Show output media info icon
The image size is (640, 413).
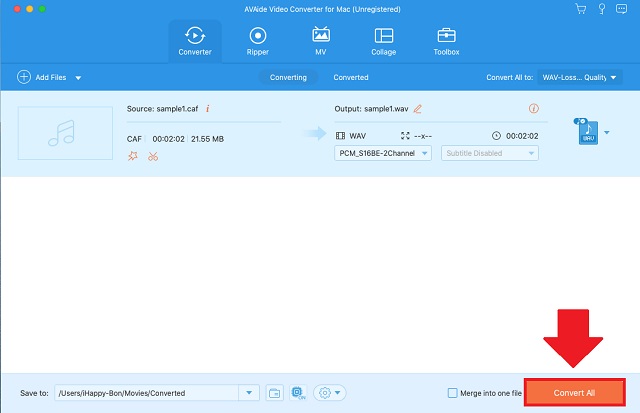tap(533, 109)
